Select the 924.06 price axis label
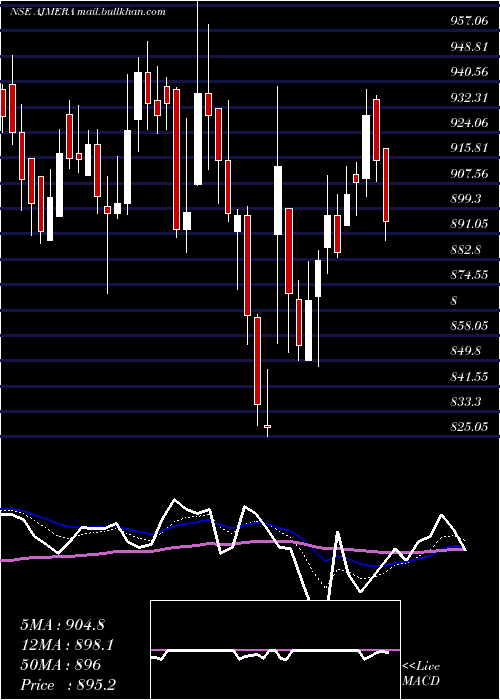The width and height of the screenshot is (500, 700). [x=470, y=122]
